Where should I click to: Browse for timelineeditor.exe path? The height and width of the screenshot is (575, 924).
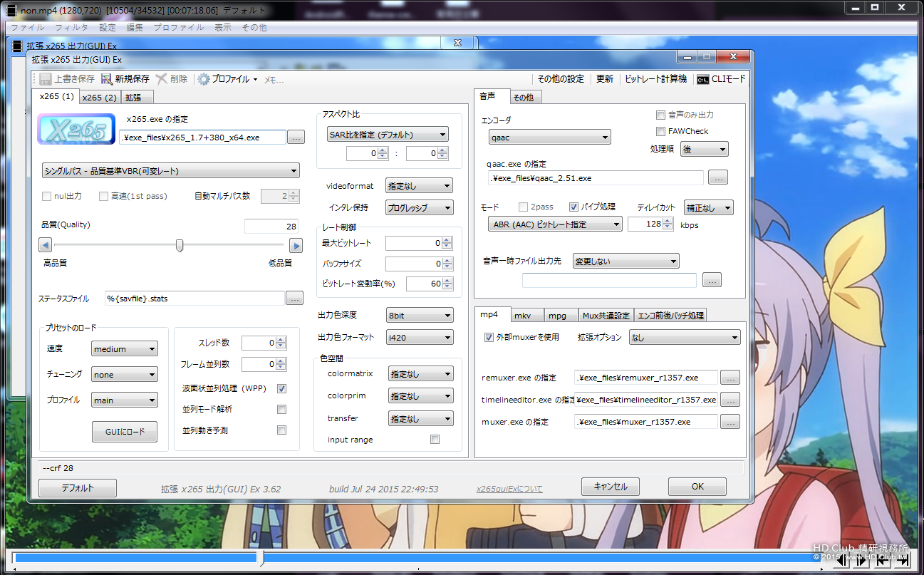[x=730, y=400]
